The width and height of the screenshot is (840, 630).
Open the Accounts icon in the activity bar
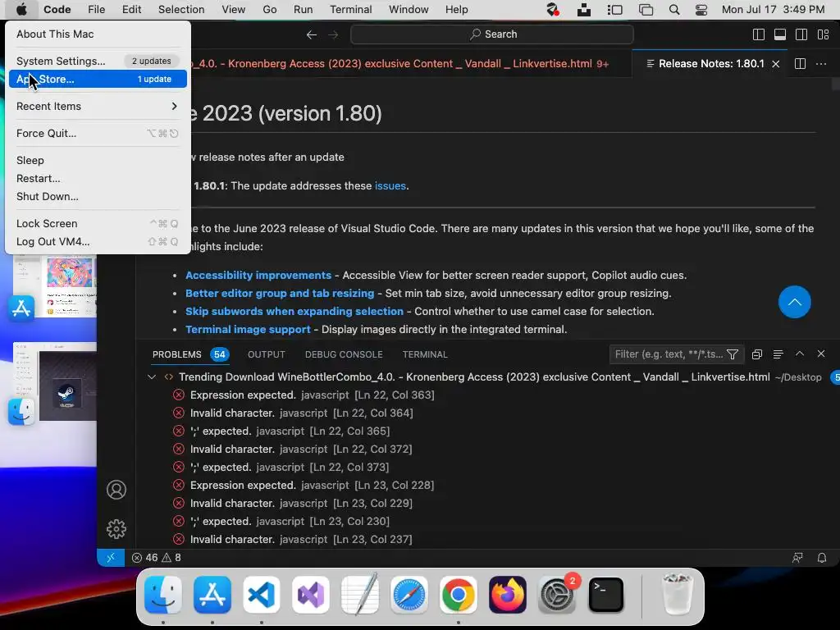pos(116,490)
